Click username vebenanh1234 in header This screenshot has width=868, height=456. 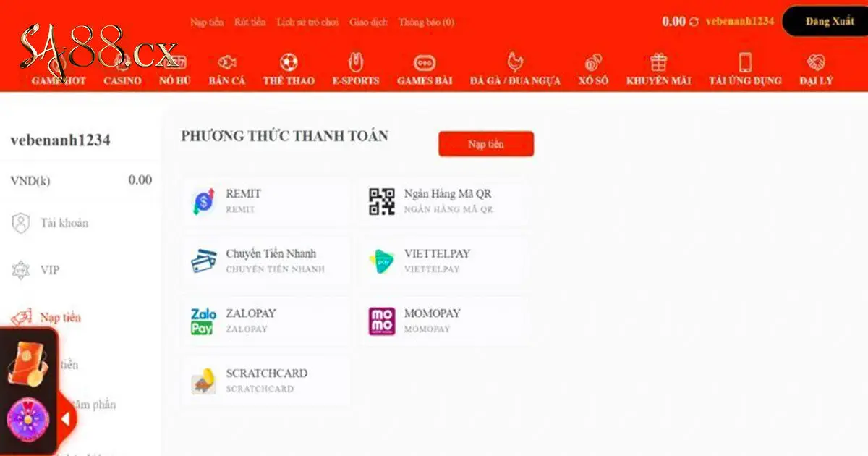(x=740, y=21)
